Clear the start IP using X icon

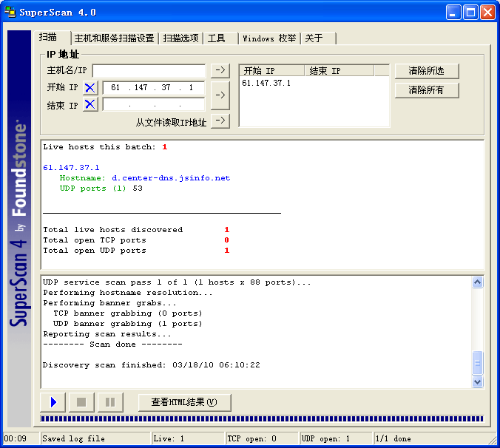coord(90,87)
